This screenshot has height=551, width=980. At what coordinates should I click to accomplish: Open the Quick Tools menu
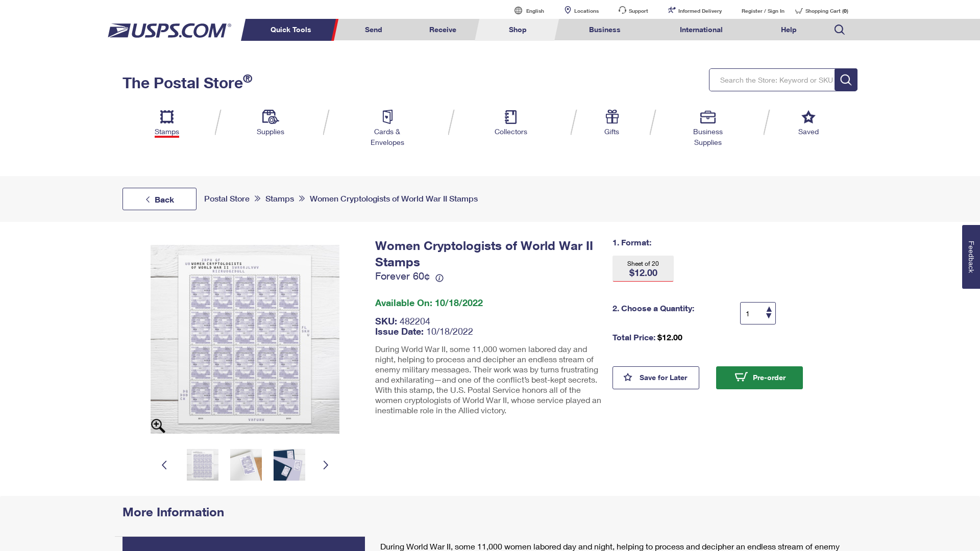[x=290, y=30]
